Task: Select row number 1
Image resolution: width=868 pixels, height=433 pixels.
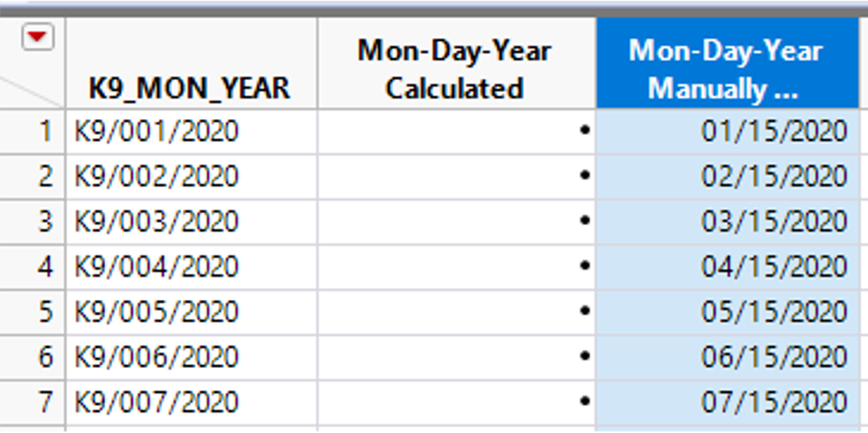Action: pyautogui.click(x=33, y=131)
